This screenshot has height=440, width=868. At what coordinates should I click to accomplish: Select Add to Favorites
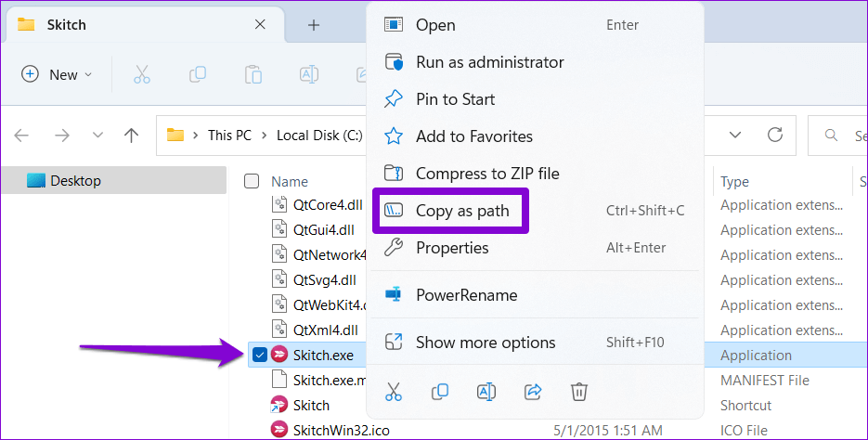pyautogui.click(x=535, y=136)
